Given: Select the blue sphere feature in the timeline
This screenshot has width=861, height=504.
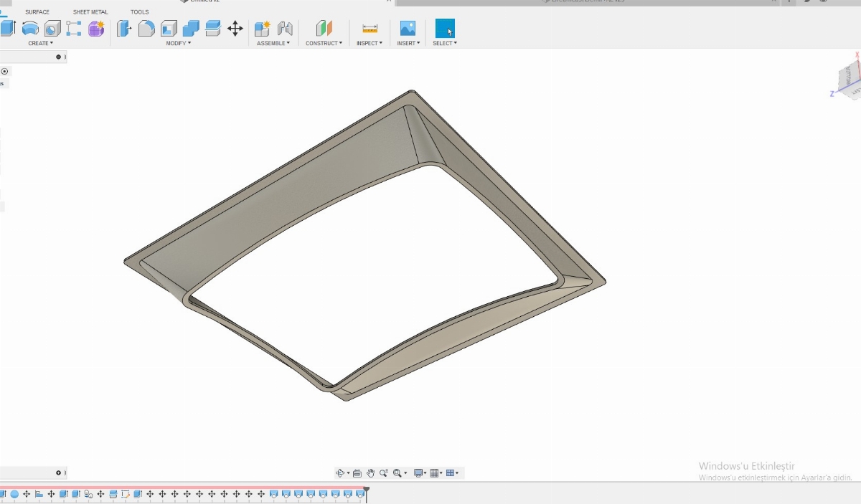Looking at the screenshot, I should click(14, 494).
